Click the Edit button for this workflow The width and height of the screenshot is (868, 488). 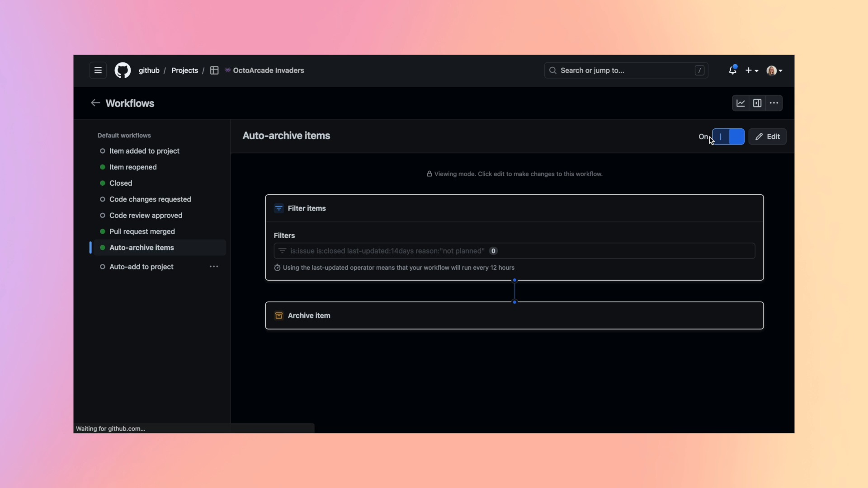[x=769, y=136]
